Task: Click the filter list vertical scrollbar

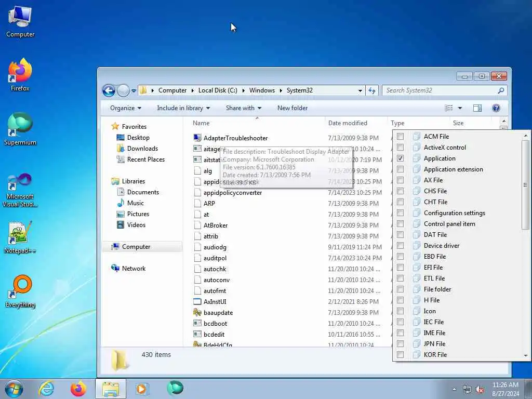Action: [526, 185]
